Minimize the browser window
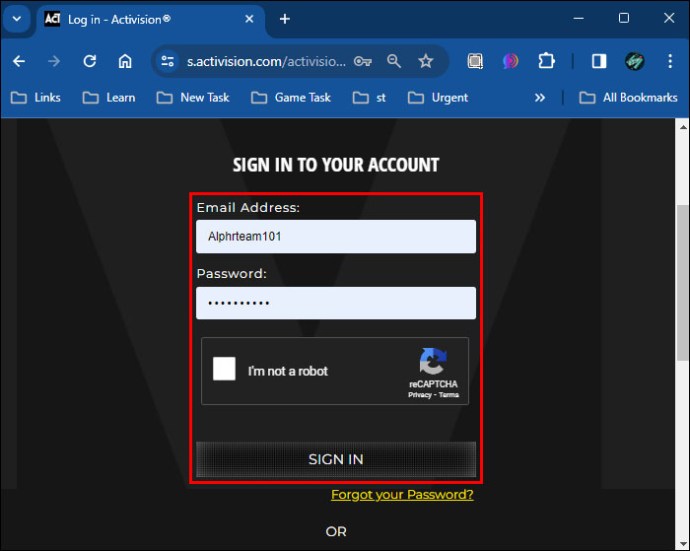The width and height of the screenshot is (690, 551). click(x=578, y=18)
